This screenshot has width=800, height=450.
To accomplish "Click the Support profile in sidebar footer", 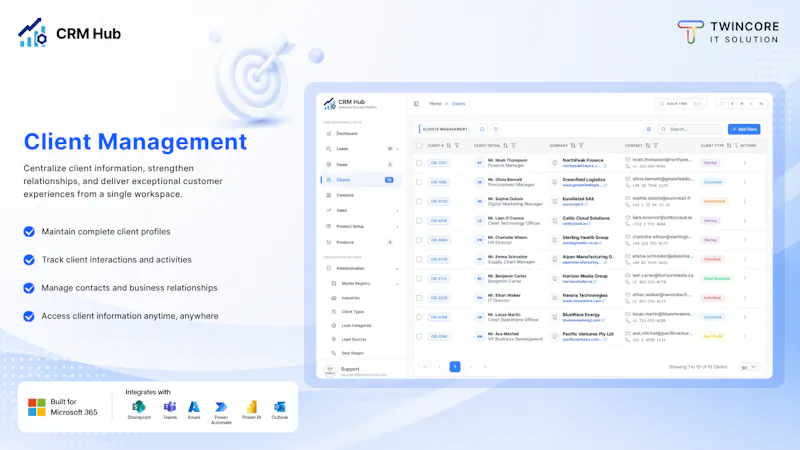I will (357, 371).
